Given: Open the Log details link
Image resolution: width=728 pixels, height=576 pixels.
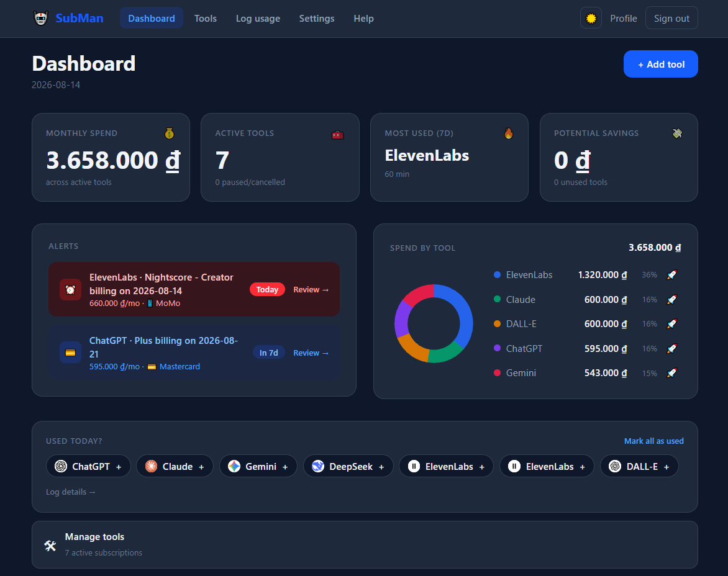Looking at the screenshot, I should point(71,492).
